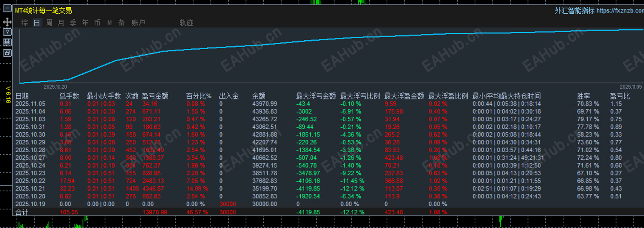Screen dimensions: 644x228
Task: Click the 出入金 column header
Action: (x=229, y=96)
